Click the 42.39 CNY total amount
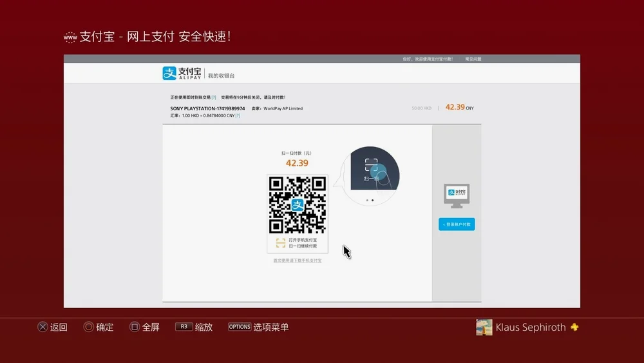 tap(460, 107)
